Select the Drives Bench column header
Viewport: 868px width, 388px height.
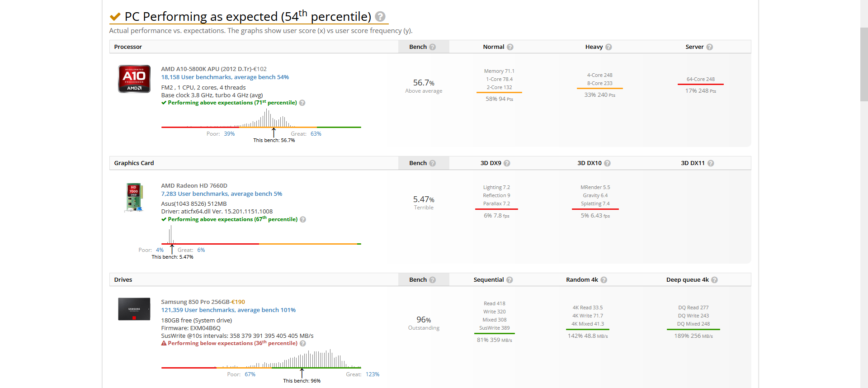[x=418, y=280]
